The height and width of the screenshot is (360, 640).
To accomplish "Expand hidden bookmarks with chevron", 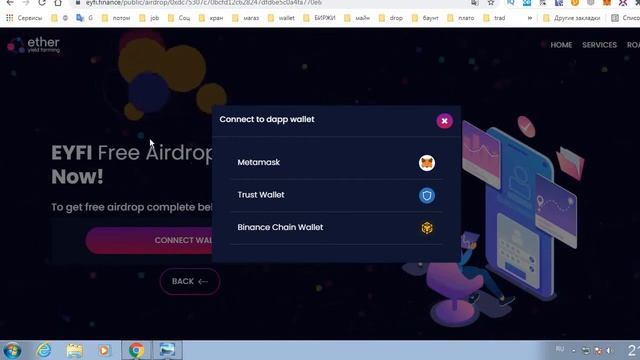I will pos(530,18).
